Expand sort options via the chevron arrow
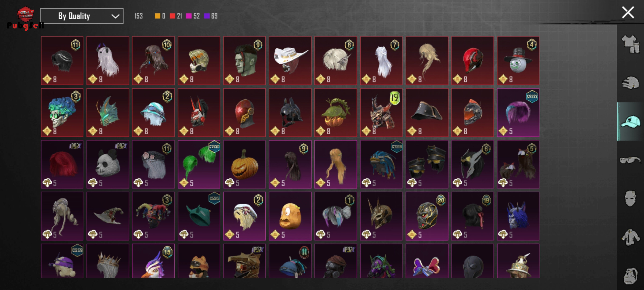 coord(115,16)
